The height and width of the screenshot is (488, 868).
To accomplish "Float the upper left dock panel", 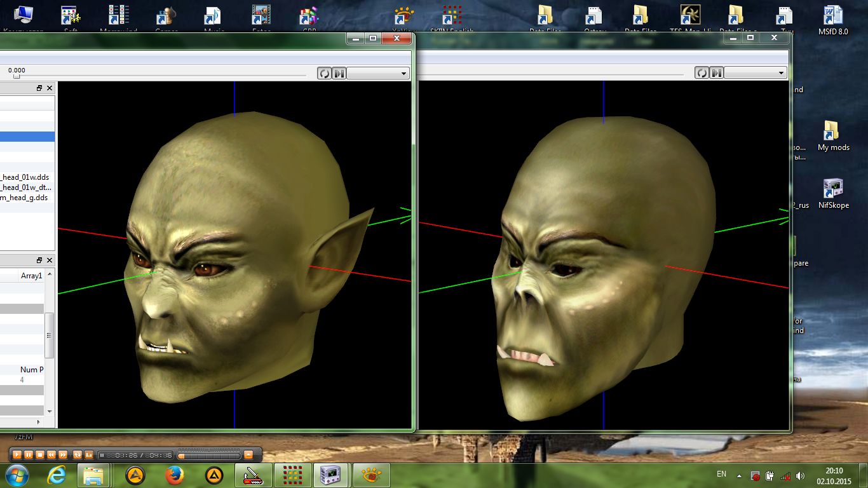I will (39, 88).
